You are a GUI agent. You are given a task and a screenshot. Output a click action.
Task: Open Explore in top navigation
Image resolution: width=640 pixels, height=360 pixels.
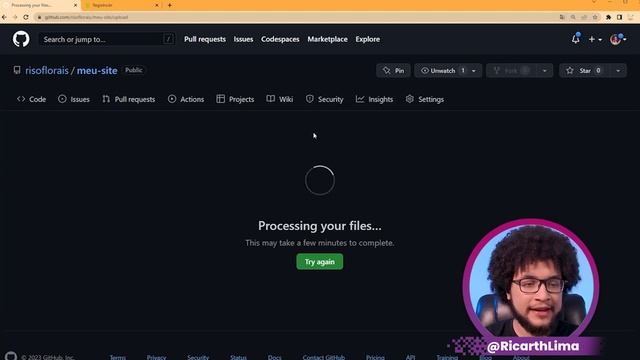coord(367,39)
